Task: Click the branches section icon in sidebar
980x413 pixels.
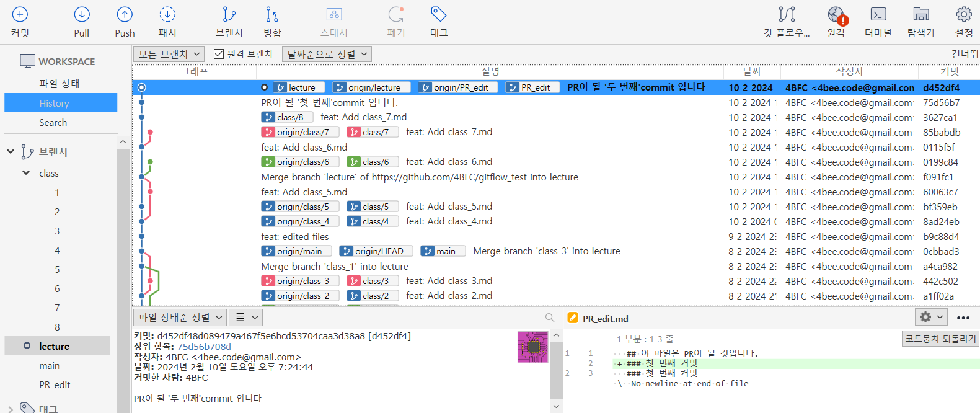Action: click(27, 152)
